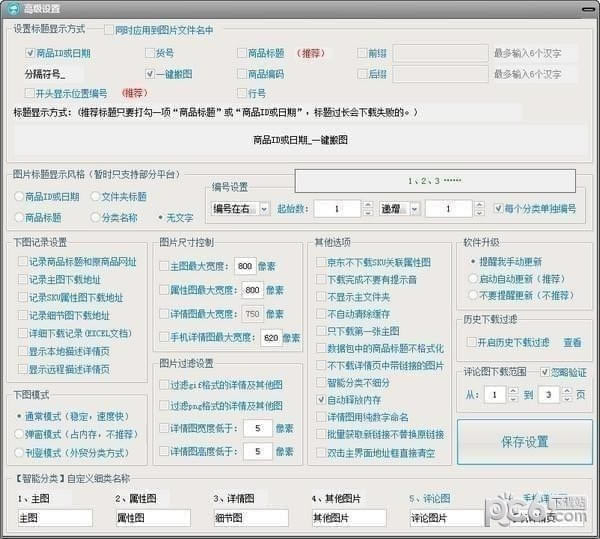Enable the 商品标题 (推荐) checkbox
Screen dimensions: 600x539
tap(242, 52)
